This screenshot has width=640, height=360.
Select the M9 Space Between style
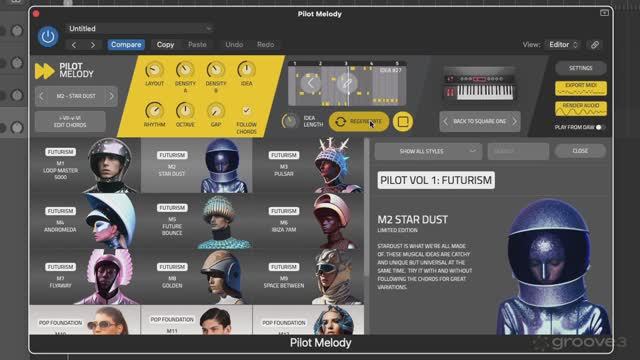pyautogui.click(x=308, y=277)
